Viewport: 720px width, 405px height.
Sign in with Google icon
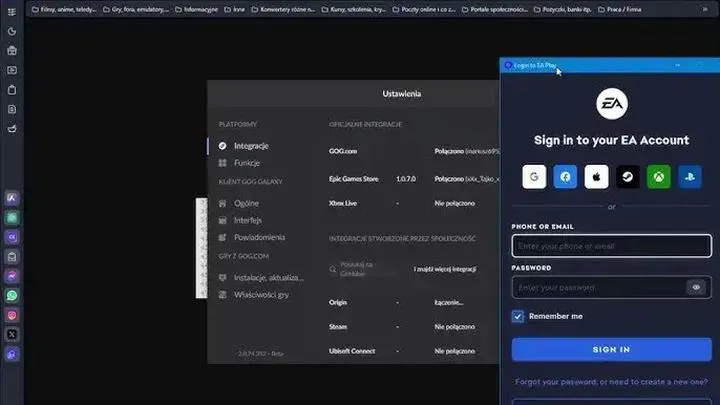[534, 177]
